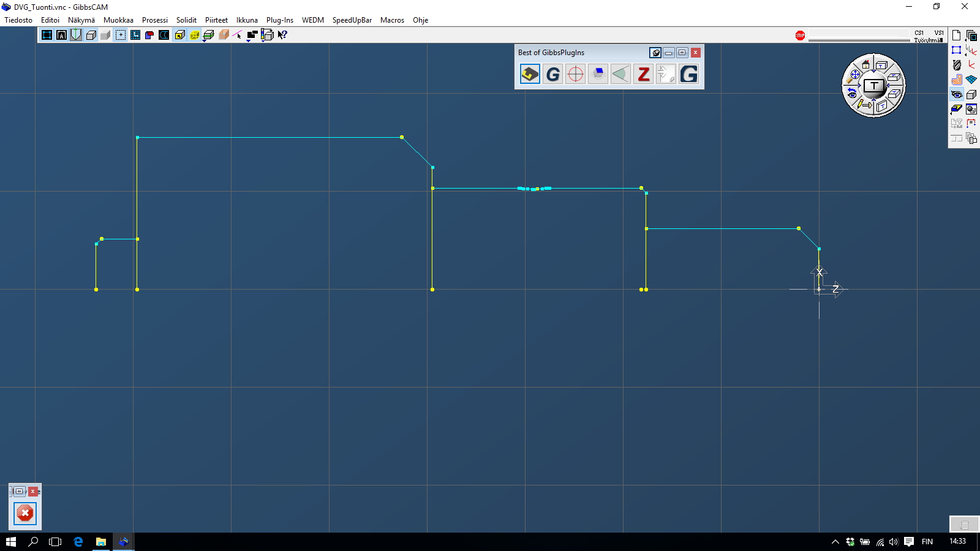Click the blank document icon in right palette
Image resolution: width=980 pixels, height=551 pixels.
956,36
